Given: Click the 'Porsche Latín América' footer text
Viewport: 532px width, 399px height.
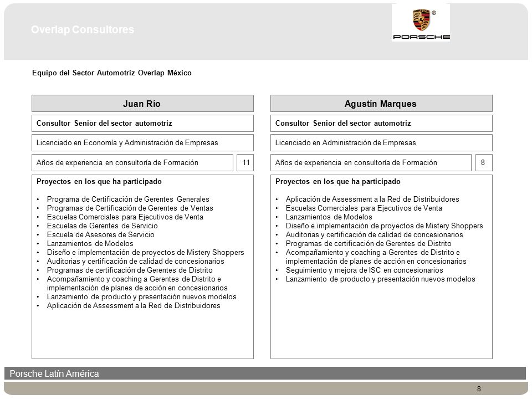Looking at the screenshot, I should pyautogui.click(x=54, y=374).
